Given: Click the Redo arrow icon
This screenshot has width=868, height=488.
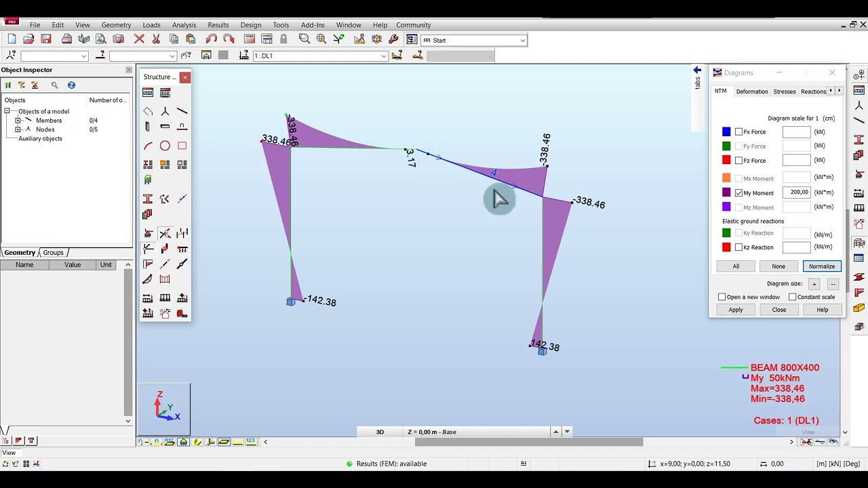Looking at the screenshot, I should coord(229,39).
